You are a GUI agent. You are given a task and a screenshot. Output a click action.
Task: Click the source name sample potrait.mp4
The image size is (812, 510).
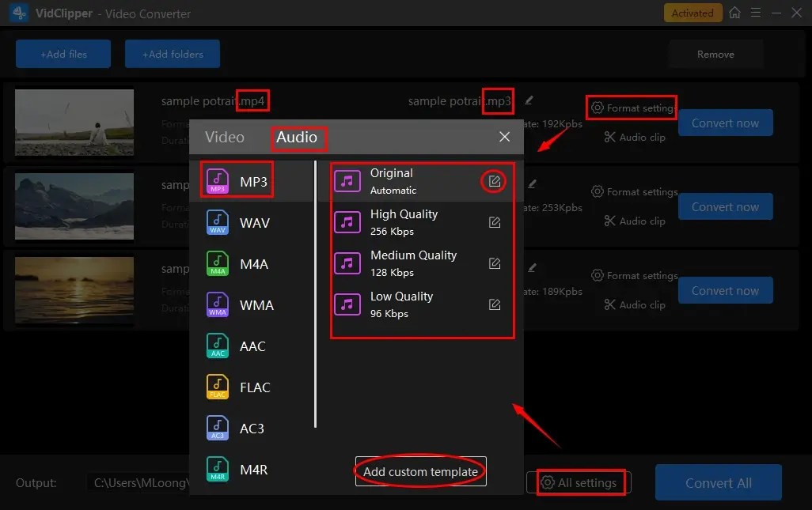click(213, 101)
